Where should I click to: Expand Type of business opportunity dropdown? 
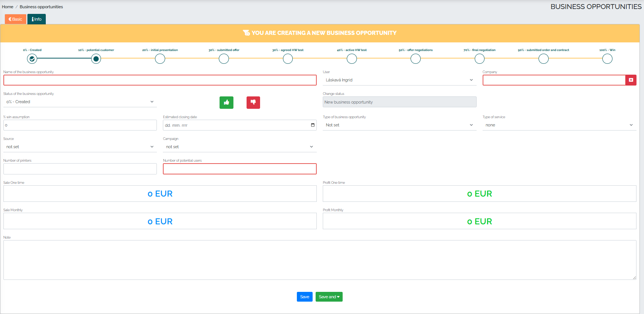coord(400,125)
